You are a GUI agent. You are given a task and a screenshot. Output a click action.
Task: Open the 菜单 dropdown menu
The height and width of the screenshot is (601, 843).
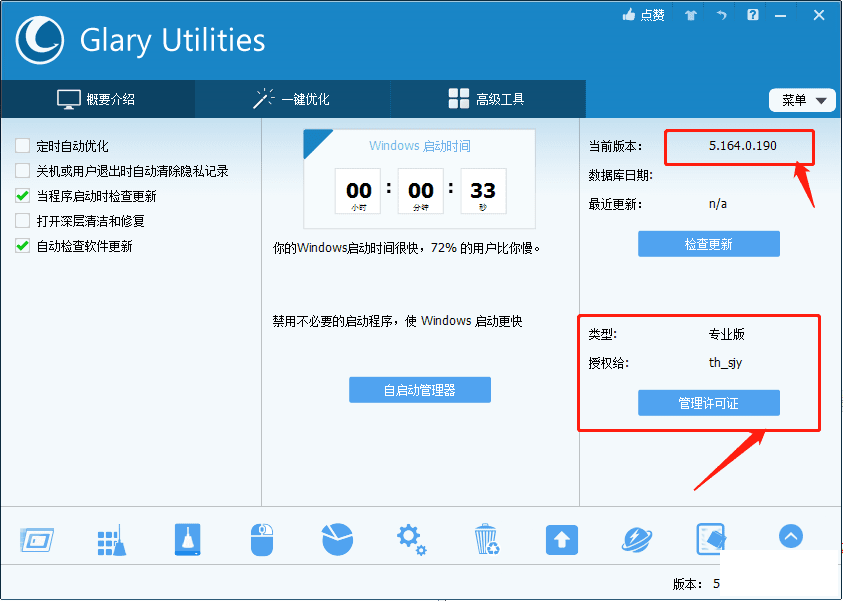point(802,100)
